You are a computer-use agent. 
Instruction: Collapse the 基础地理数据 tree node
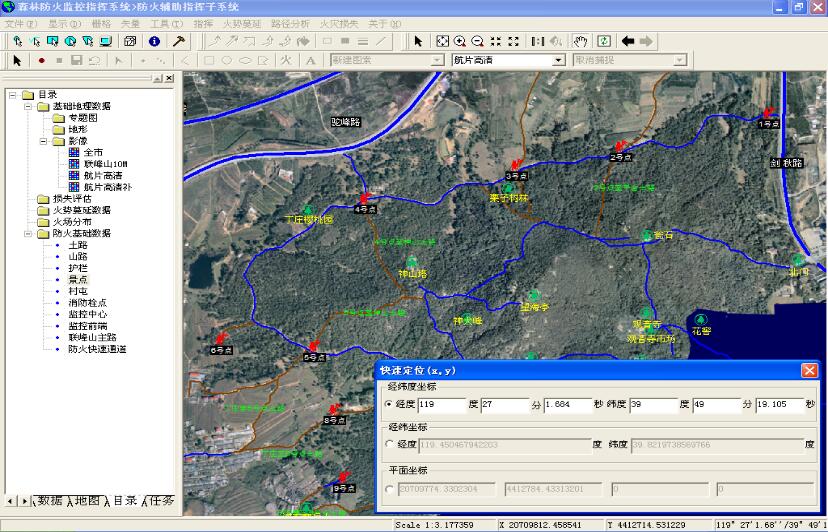point(27,106)
